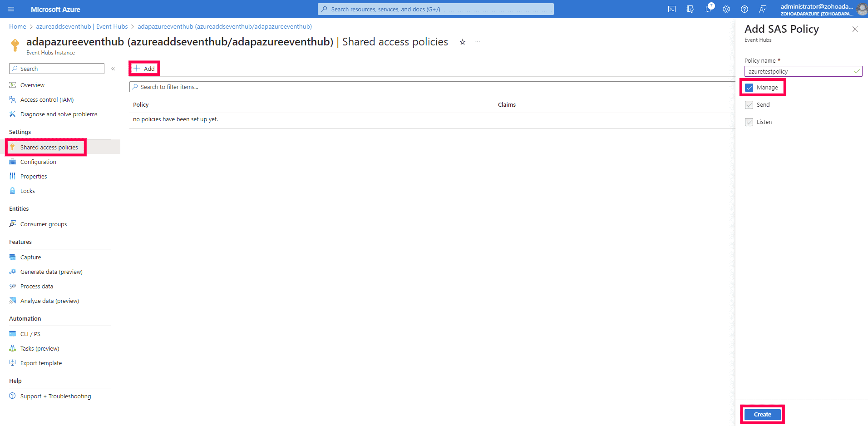Open the Help question mark icon
The width and height of the screenshot is (868, 426).
tap(745, 9)
